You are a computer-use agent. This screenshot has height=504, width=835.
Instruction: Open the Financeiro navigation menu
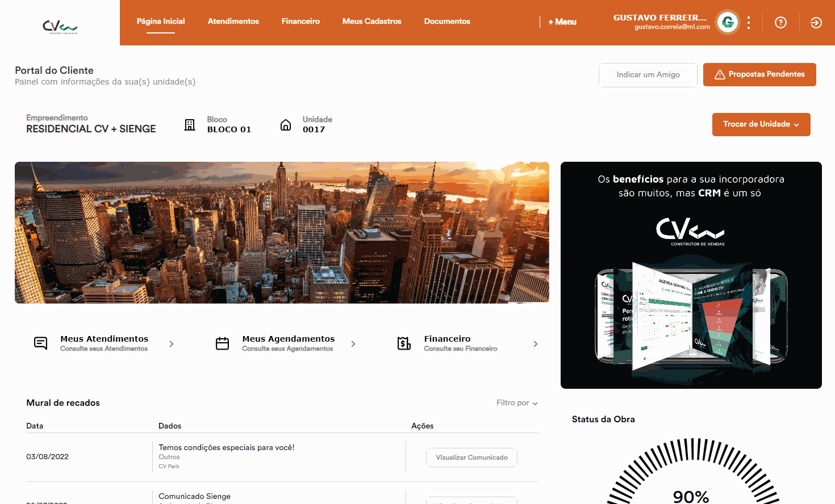click(x=300, y=21)
